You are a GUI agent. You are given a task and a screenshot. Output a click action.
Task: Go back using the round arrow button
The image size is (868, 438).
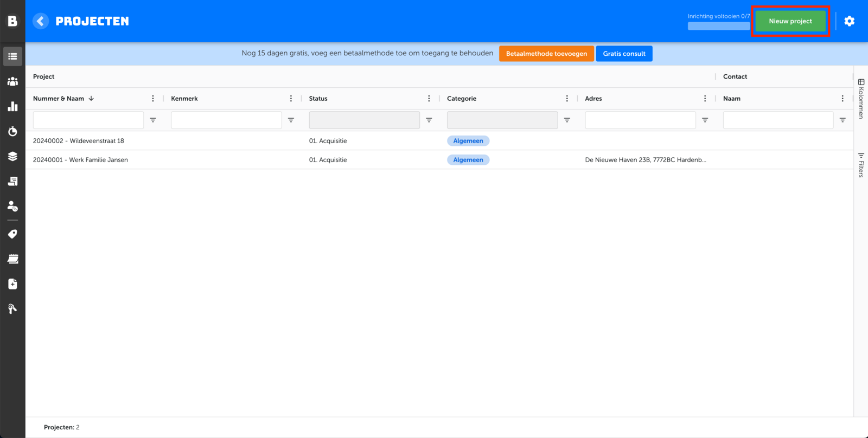[x=41, y=21]
